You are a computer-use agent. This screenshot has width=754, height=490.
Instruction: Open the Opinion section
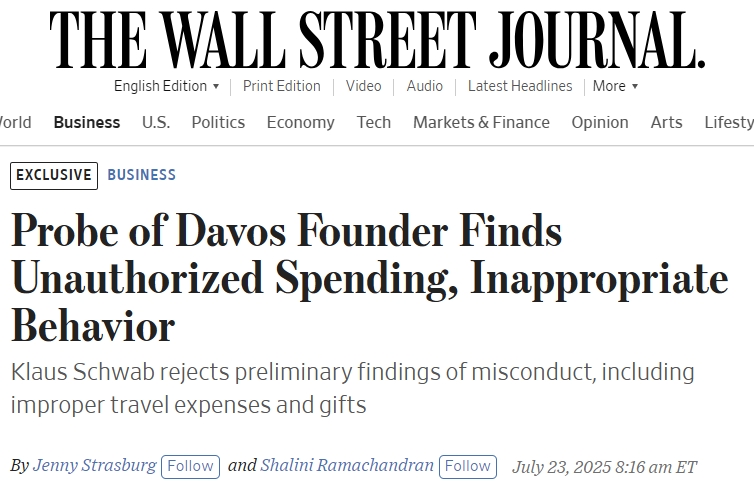tap(600, 122)
